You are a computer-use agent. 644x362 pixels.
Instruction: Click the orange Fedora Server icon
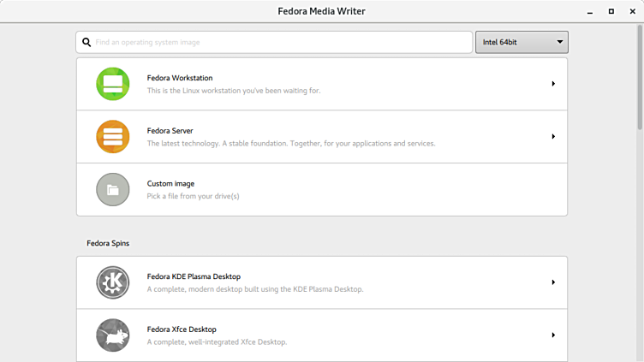(x=113, y=137)
